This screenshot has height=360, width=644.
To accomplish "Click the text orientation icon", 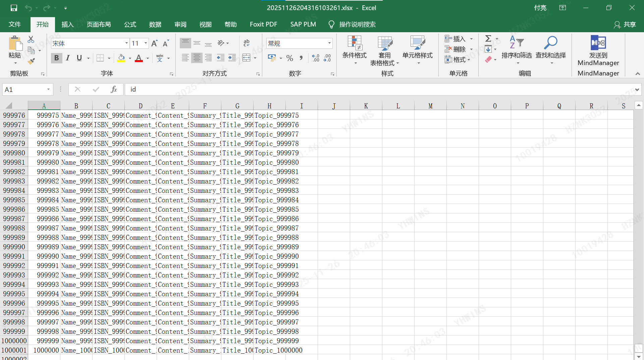I will [x=221, y=43].
